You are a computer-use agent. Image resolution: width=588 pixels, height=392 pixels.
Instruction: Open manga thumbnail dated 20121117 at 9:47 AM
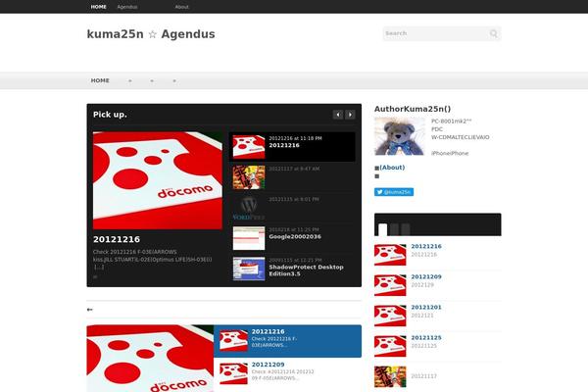249,177
